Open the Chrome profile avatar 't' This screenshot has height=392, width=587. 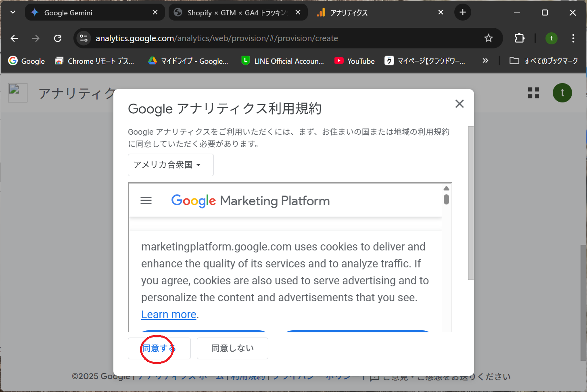point(551,38)
